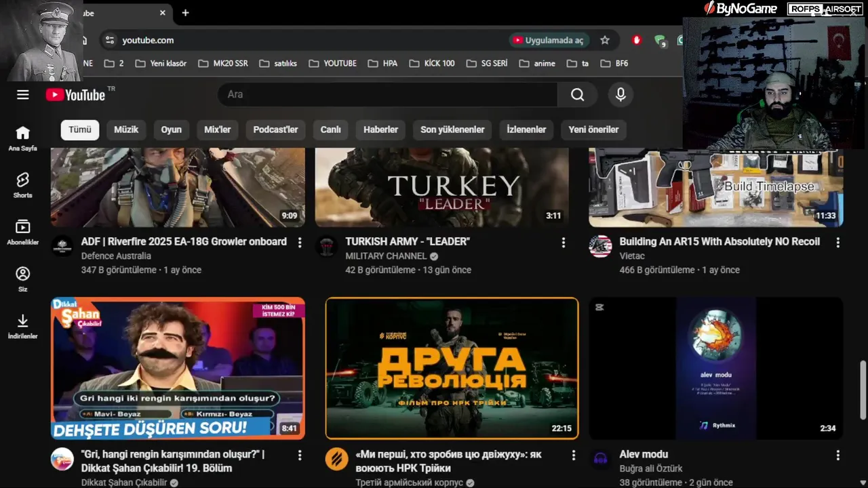Go to Ana Sayfa in sidebar
The image size is (868, 488).
(23, 138)
